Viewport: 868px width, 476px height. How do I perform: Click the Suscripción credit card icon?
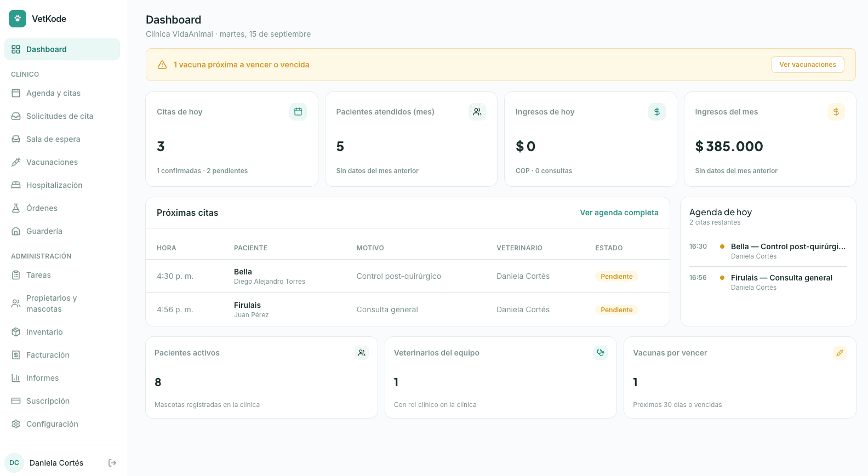tap(16, 401)
